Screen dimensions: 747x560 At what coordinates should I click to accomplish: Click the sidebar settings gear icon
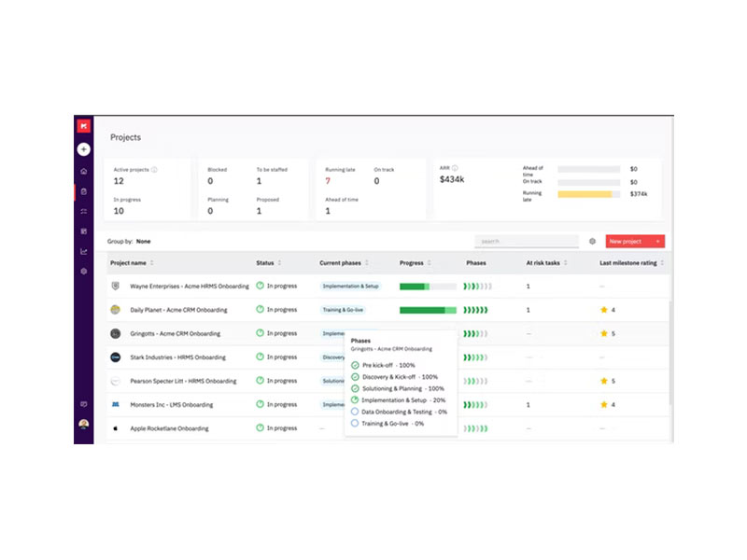click(84, 272)
